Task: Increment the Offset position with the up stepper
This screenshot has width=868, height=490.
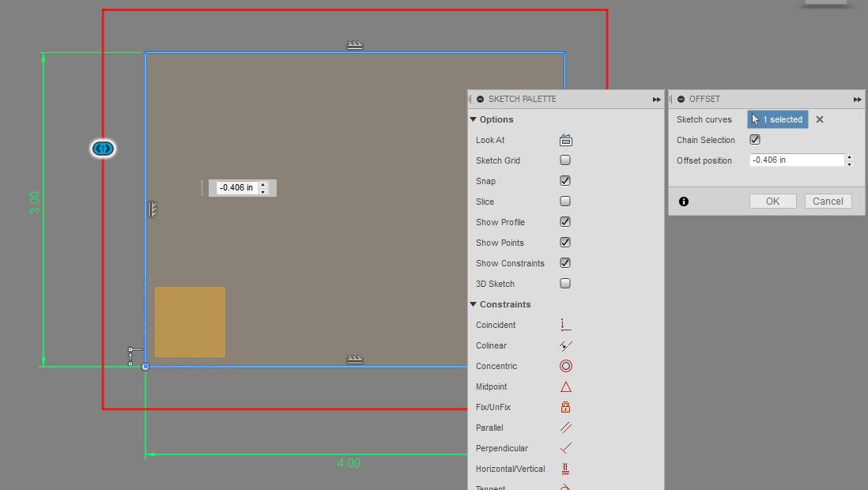Action: [x=849, y=156]
